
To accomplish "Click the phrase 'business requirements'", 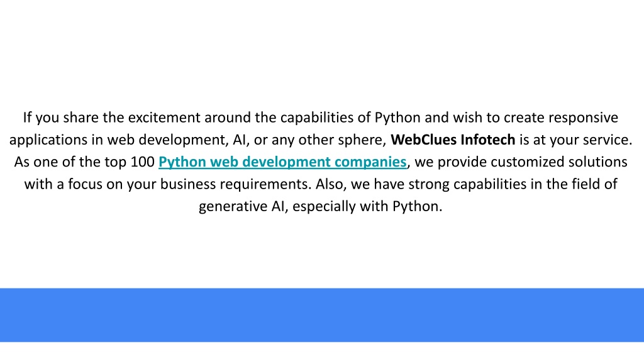I will coord(234,184).
